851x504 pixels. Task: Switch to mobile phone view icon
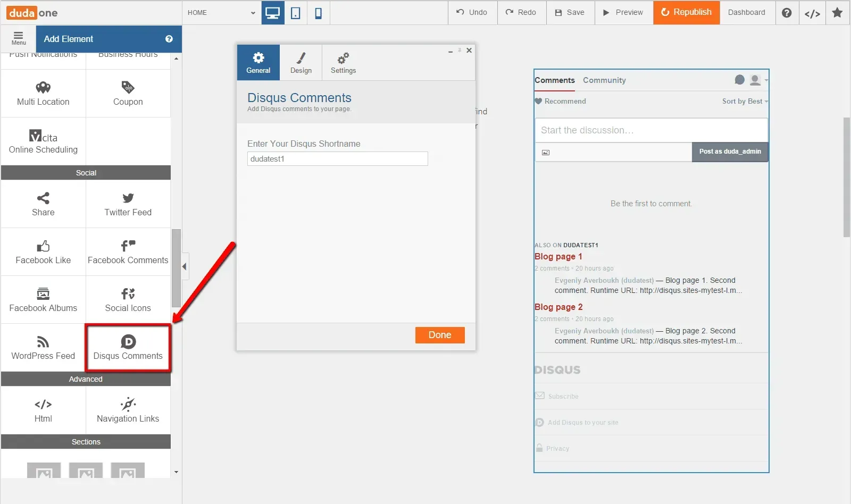318,13
